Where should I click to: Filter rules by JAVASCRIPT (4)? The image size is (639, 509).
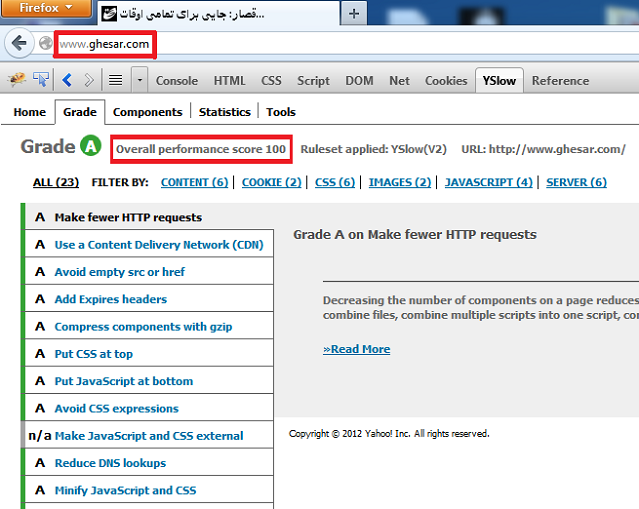coord(489,182)
